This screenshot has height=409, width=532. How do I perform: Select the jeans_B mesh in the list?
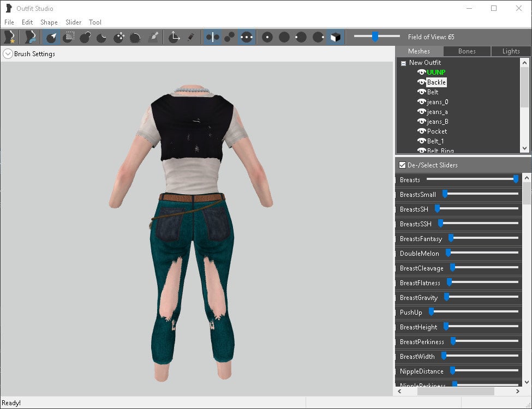click(438, 122)
